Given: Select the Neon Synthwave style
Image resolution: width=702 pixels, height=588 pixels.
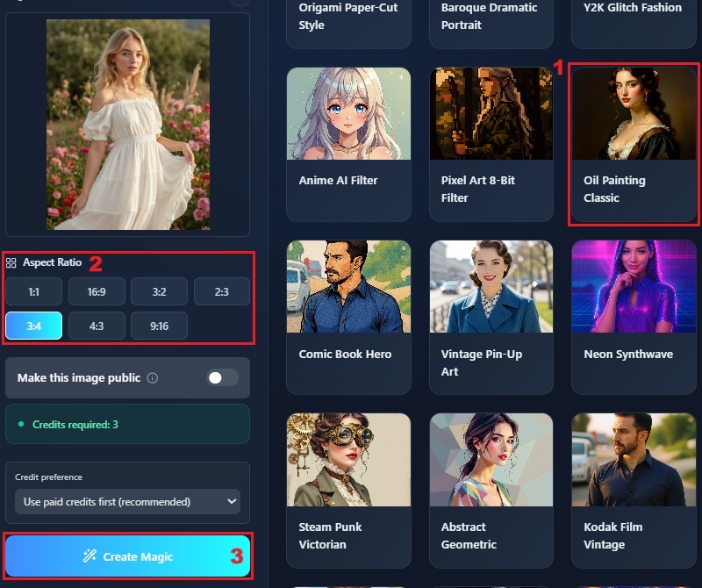Looking at the screenshot, I should coord(633,316).
